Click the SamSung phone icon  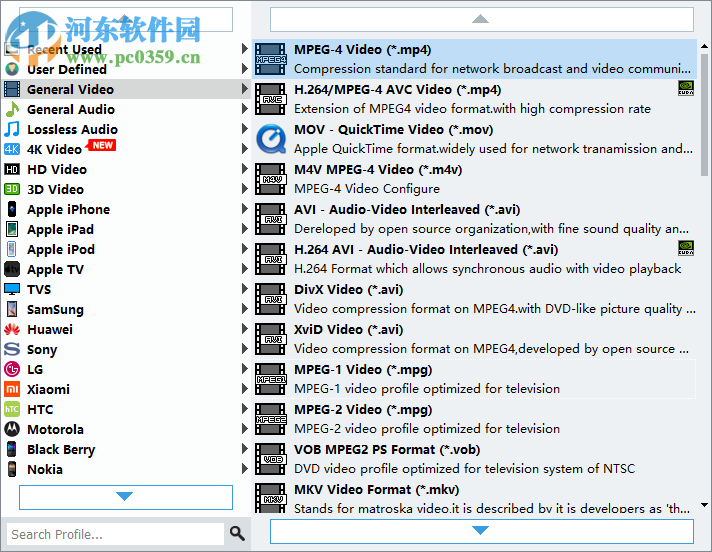[x=12, y=309]
